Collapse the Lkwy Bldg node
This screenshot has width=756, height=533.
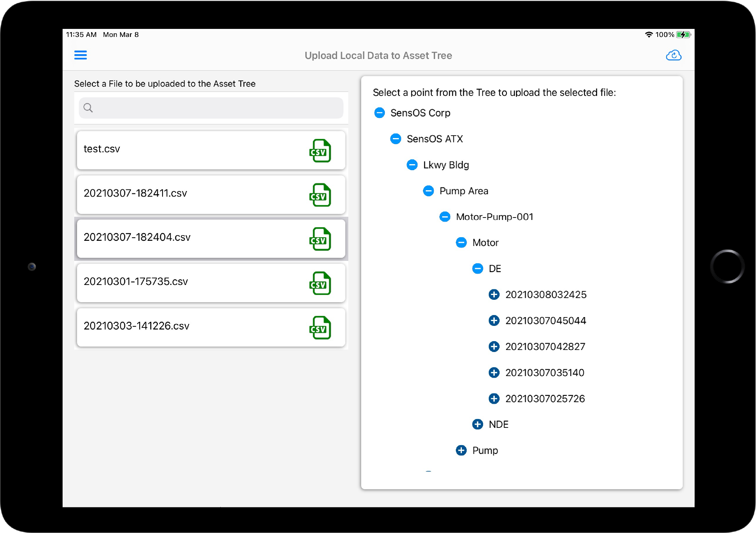(x=412, y=165)
